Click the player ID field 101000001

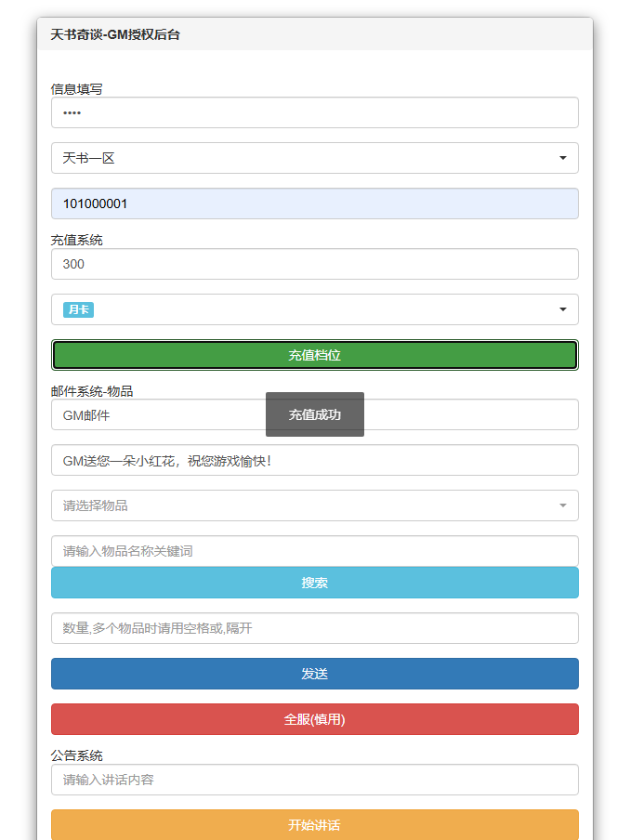pos(314,203)
